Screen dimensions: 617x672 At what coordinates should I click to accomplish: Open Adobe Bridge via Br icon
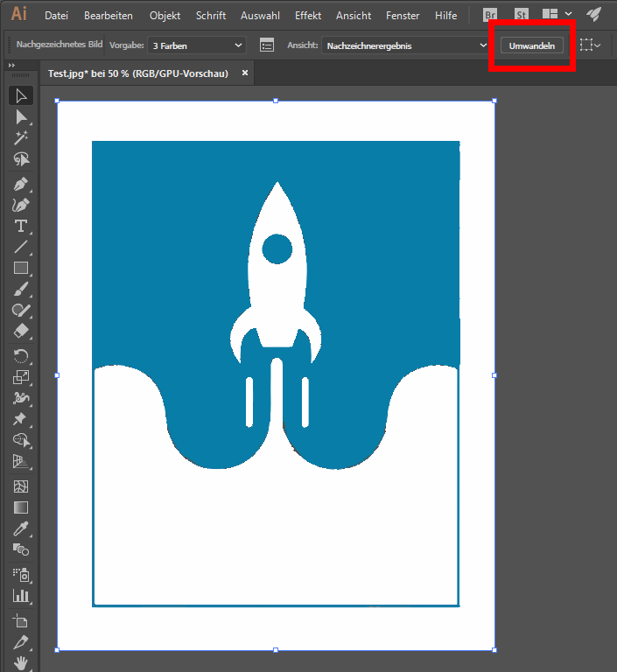point(490,16)
